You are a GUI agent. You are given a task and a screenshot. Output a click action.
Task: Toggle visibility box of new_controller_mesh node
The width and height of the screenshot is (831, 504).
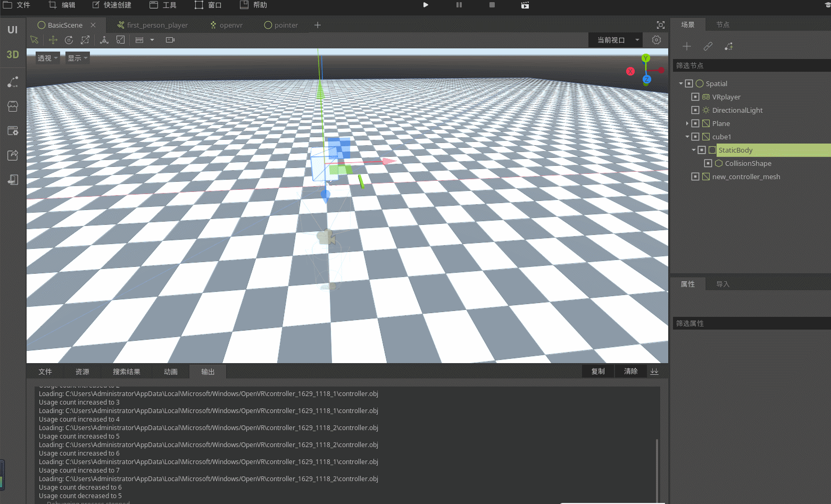pyautogui.click(x=695, y=177)
